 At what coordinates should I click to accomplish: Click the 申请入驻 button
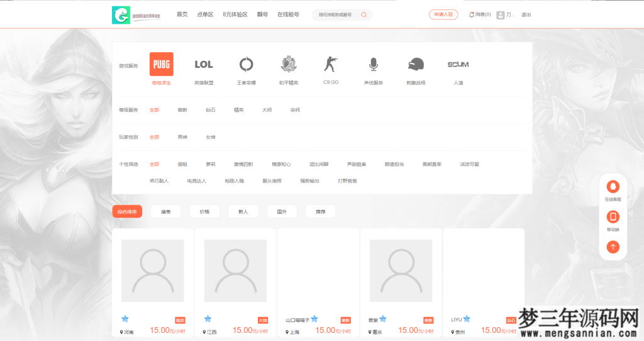[443, 14]
